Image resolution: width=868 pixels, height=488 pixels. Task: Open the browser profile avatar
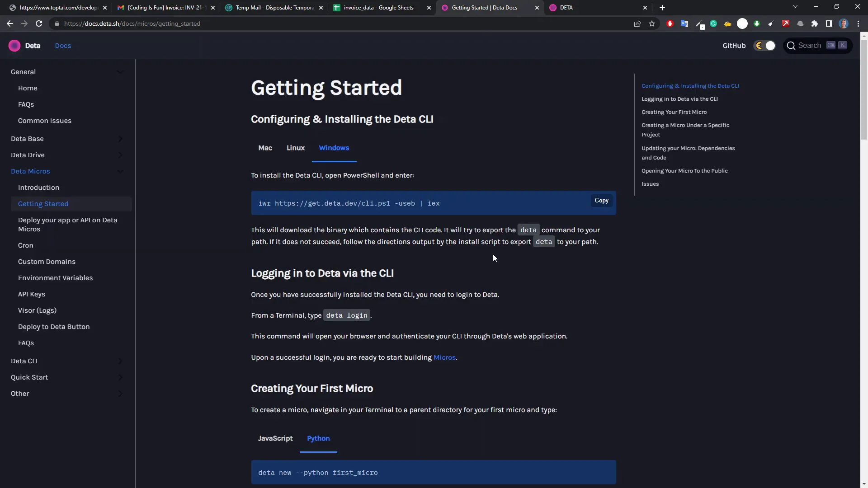click(x=844, y=23)
